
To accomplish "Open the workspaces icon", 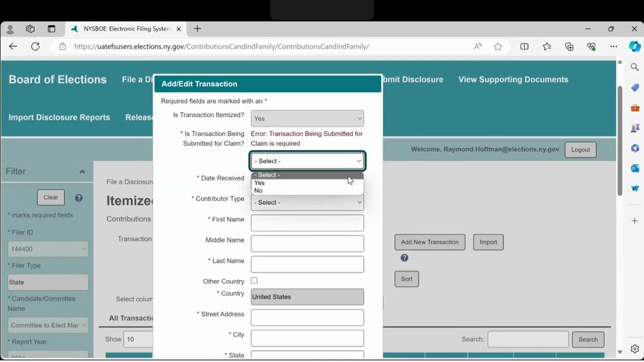I will (x=30, y=29).
